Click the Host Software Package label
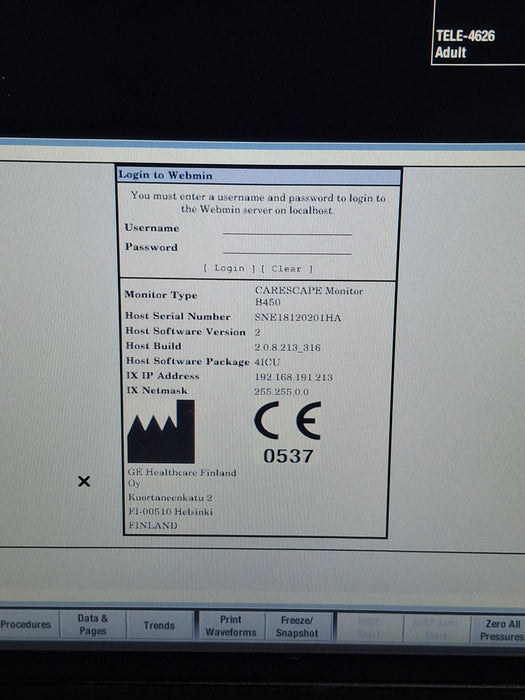Screen dimensions: 525x700 188,361
